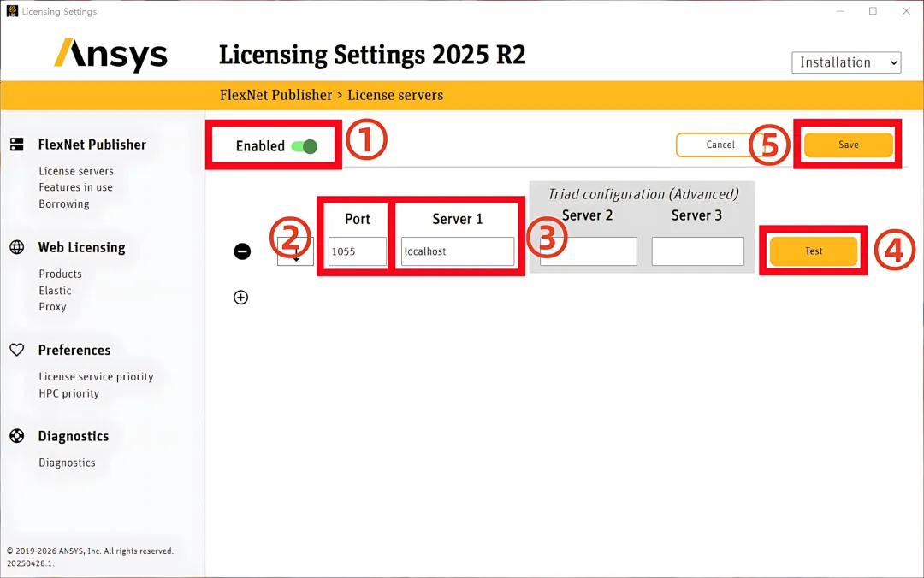Viewport: 924px width, 578px height.
Task: Click the Save button
Action: pyautogui.click(x=849, y=145)
